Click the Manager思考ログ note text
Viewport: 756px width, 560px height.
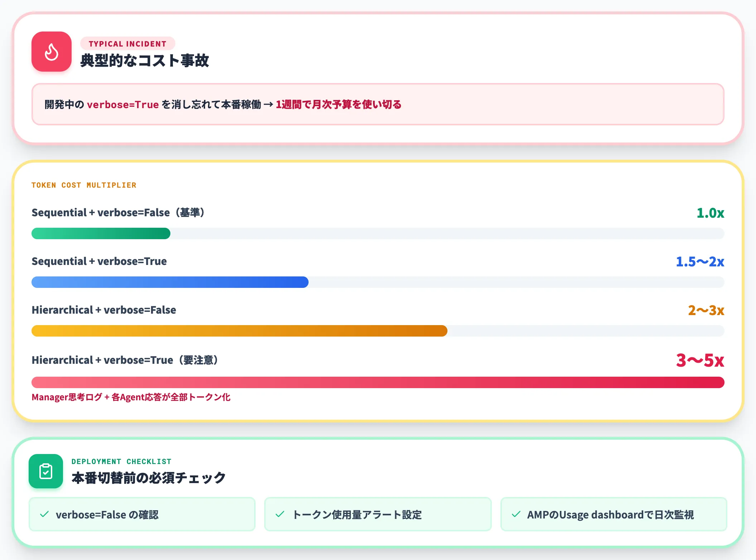click(131, 397)
